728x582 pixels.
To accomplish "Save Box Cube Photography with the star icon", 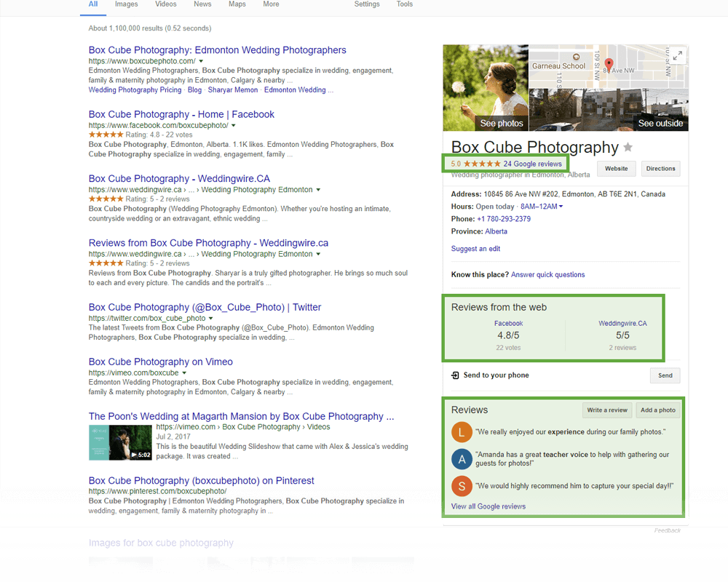I will 628,147.
